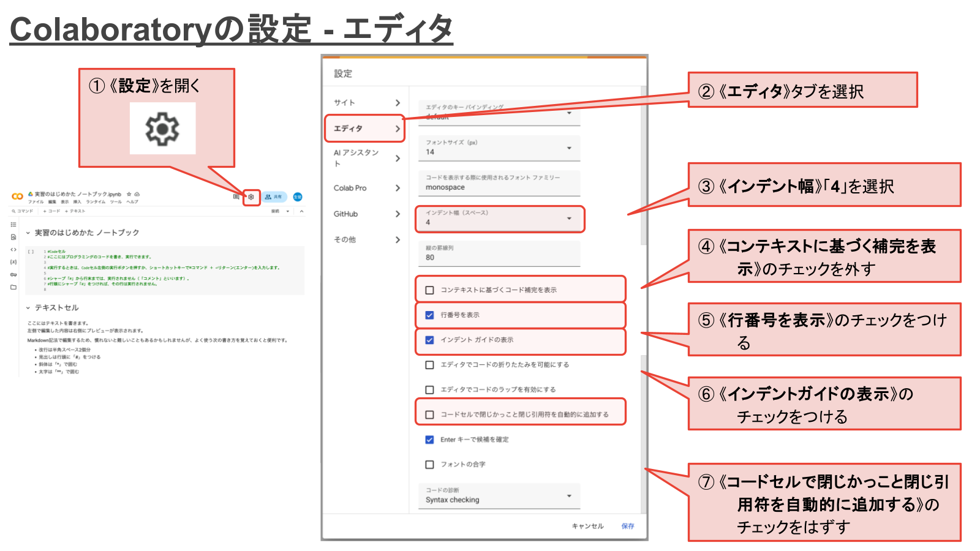Viewport: 980px width, 551px height.
Task: Click the 保存 button
Action: pos(628,526)
